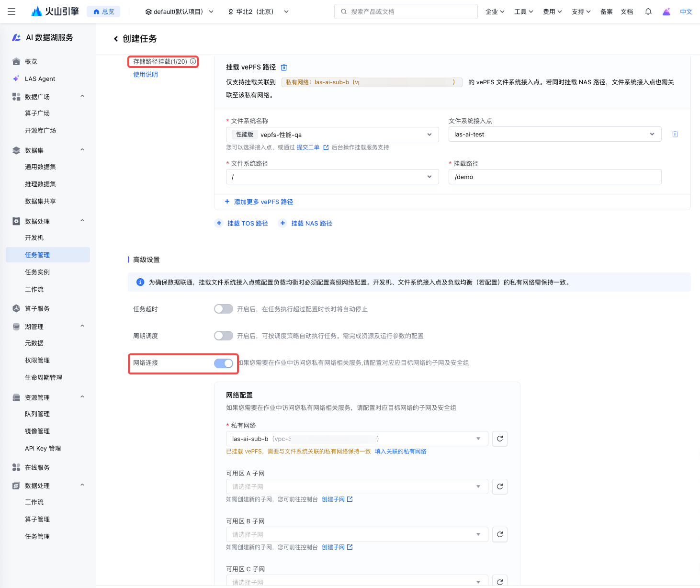Screen dimensions: 700x588
Task: Click the 使用说明 link
Action: 146,74
